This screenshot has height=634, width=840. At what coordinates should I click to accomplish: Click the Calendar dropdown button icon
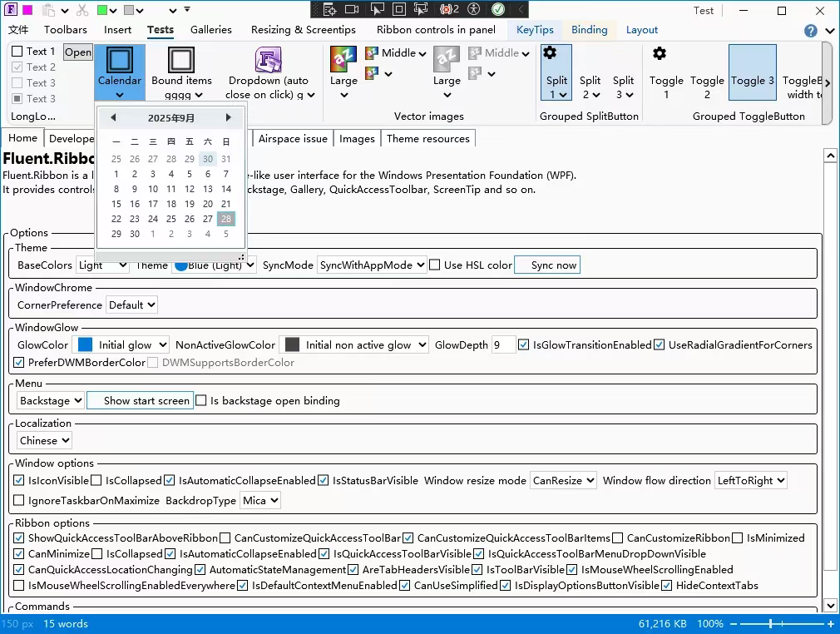[120, 72]
